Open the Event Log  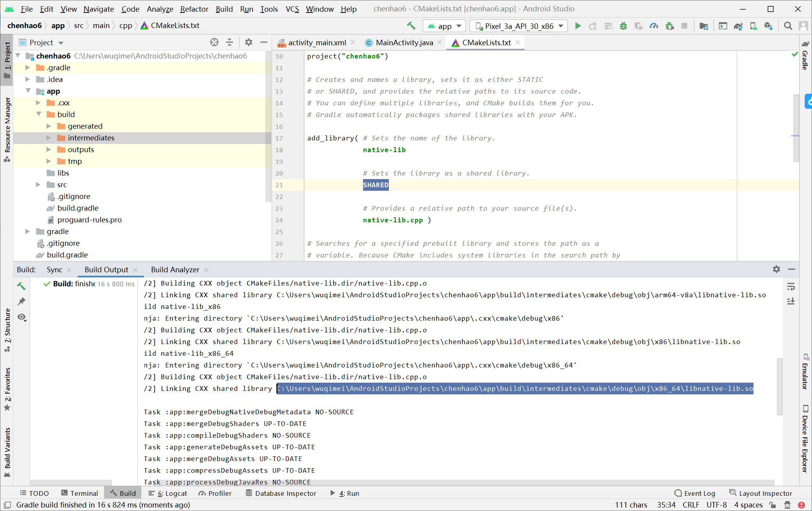coord(695,493)
